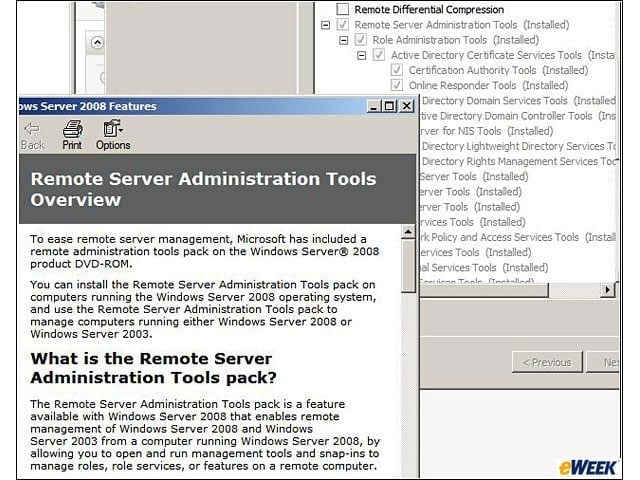Toggle Certification Authority Tools checkbox
This screenshot has width=640, height=480.
(397, 70)
